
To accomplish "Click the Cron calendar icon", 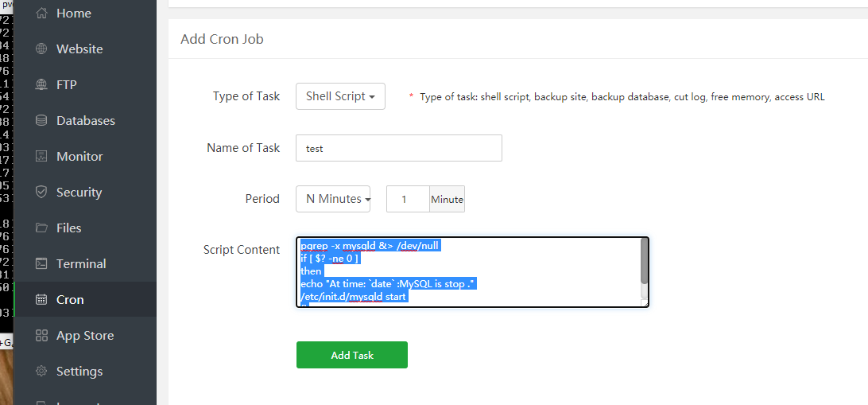I will pos(41,300).
